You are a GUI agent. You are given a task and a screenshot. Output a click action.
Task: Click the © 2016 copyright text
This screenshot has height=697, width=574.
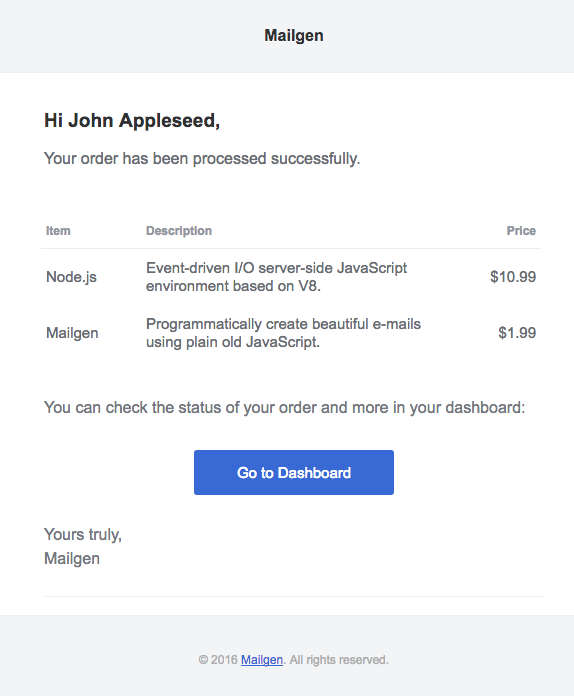pyautogui.click(x=218, y=660)
